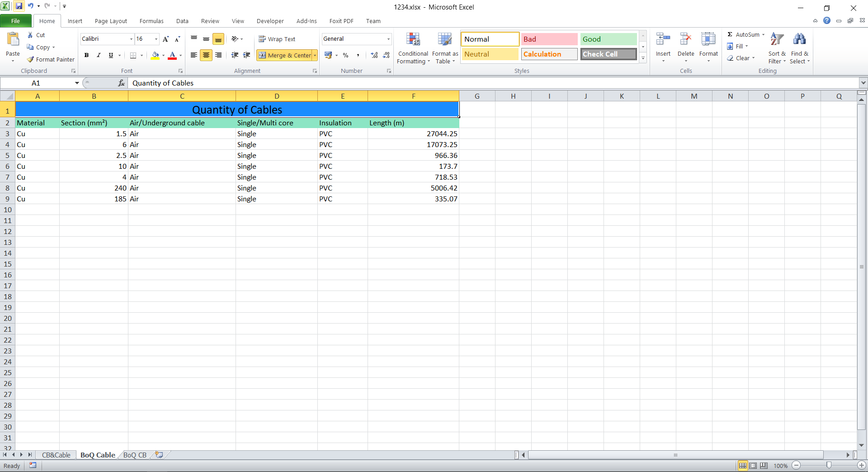Viewport: 868px width, 472px height.
Task: Open the BoQ CB sheet tab
Action: [135, 455]
